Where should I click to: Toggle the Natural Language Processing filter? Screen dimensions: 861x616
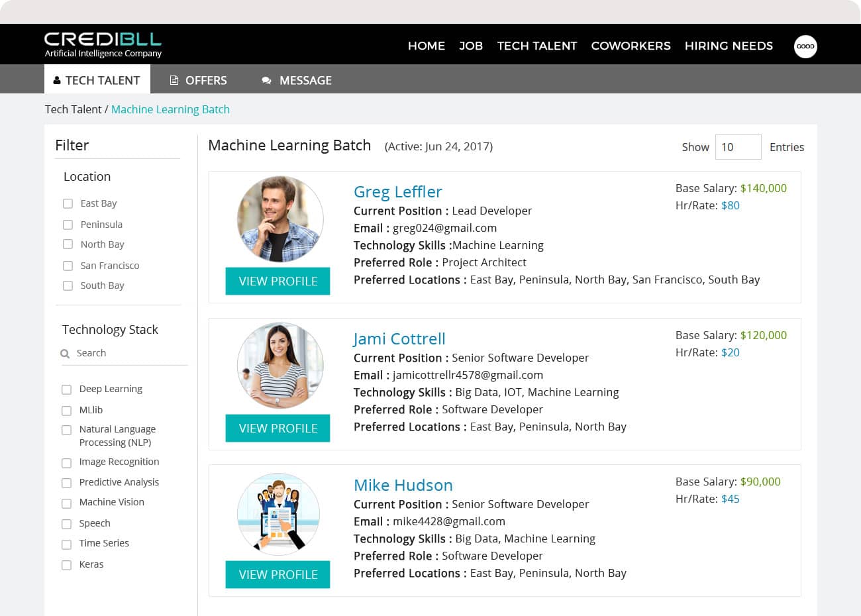tap(66, 430)
